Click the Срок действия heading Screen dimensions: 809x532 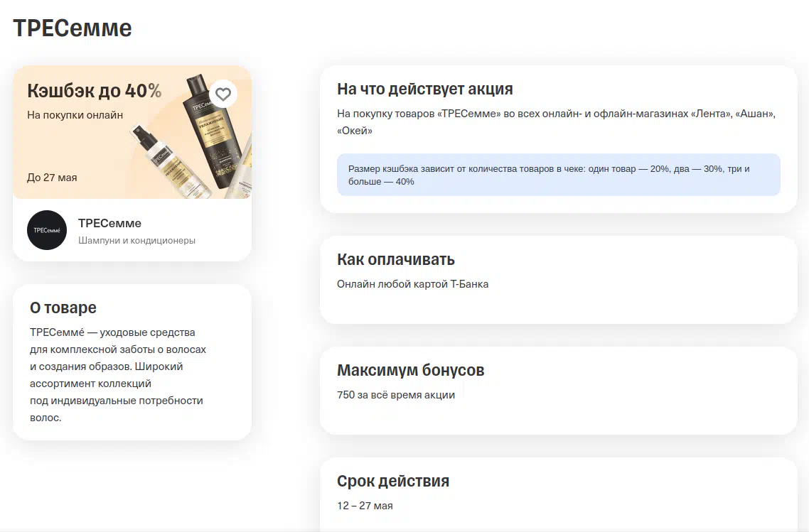click(x=392, y=481)
